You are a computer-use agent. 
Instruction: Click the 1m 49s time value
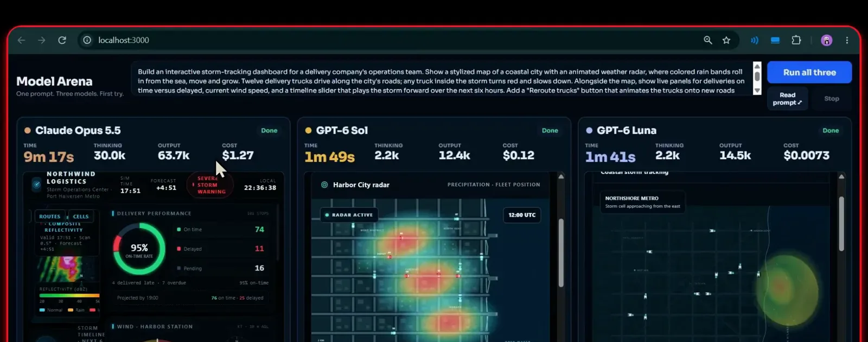(x=329, y=157)
